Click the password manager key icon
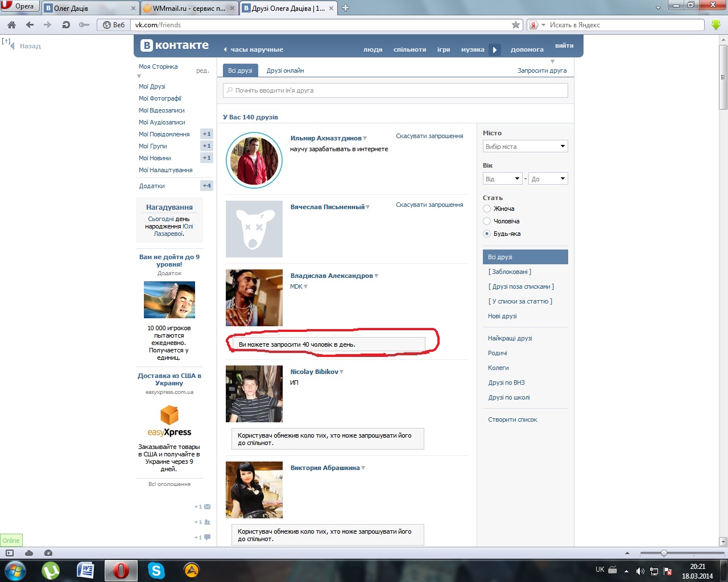 [84, 25]
